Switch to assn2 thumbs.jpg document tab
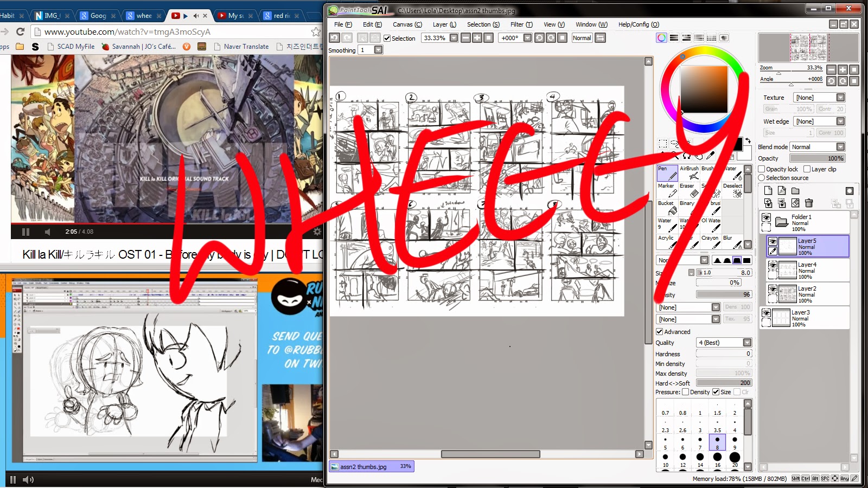868x488 pixels. tap(372, 466)
